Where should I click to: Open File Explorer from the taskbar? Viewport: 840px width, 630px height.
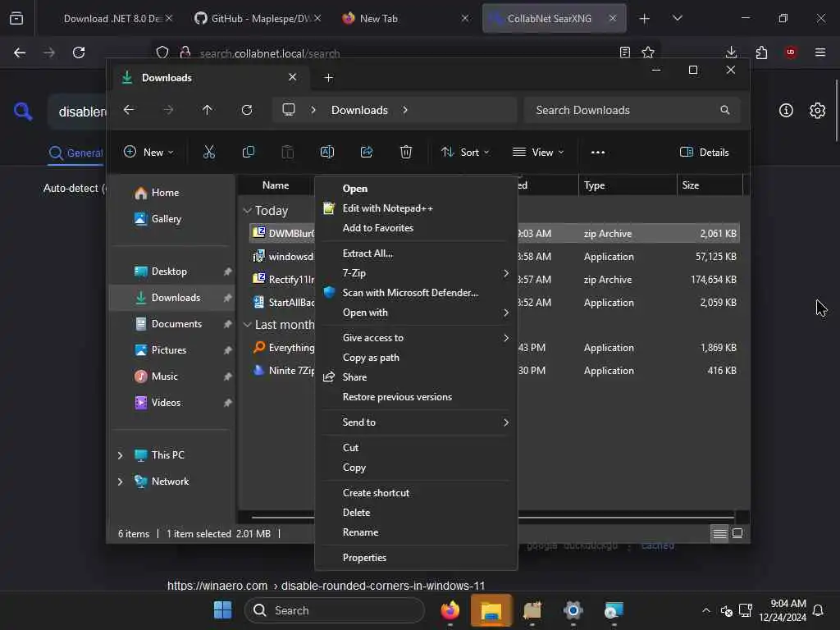coord(491,610)
